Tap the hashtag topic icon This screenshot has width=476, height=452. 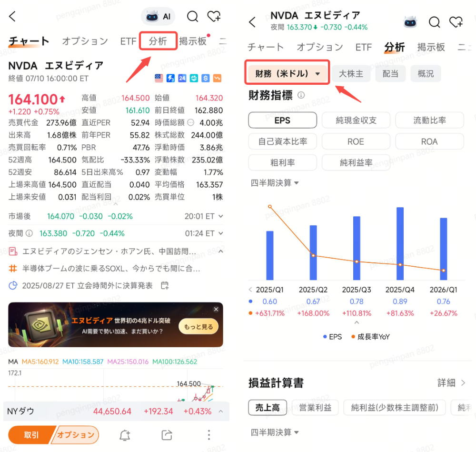(x=13, y=269)
